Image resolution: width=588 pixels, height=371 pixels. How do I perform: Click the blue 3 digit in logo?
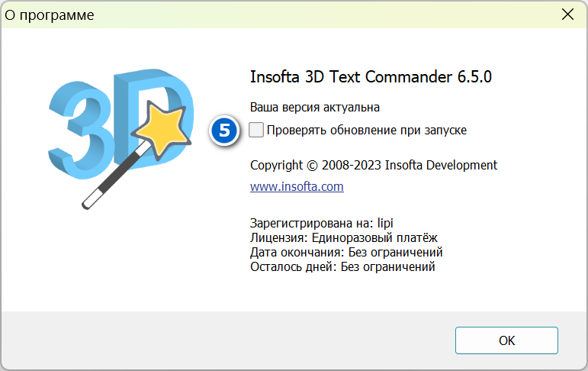click(x=80, y=131)
